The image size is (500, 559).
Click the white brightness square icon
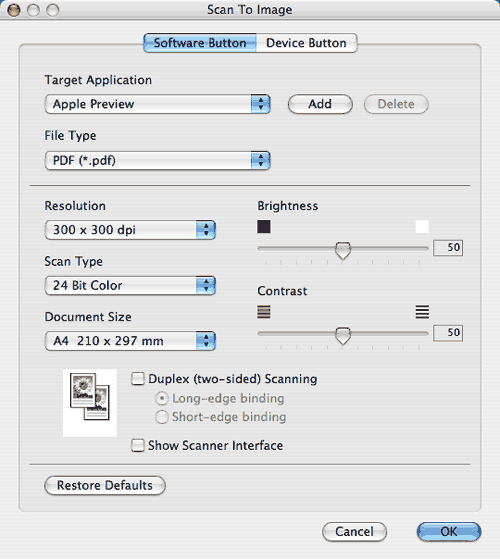click(x=422, y=226)
